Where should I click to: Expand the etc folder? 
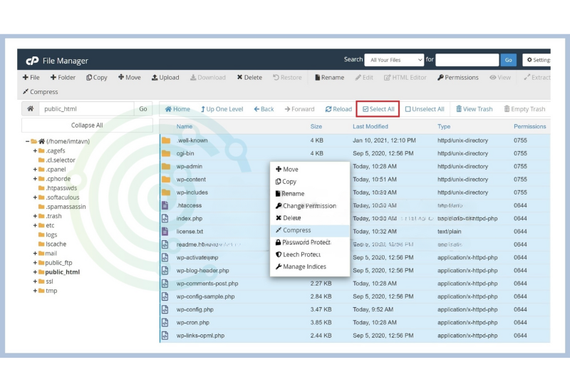pos(35,225)
